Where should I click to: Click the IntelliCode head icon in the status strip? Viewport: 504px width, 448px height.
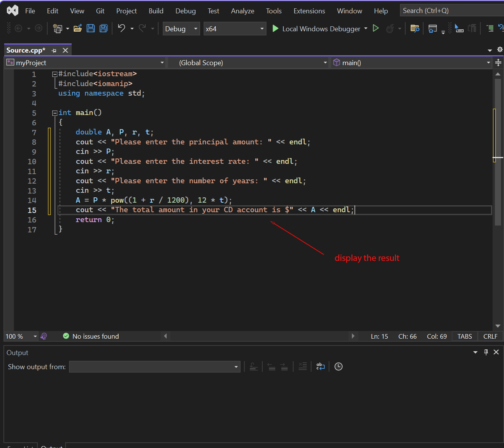[44, 336]
